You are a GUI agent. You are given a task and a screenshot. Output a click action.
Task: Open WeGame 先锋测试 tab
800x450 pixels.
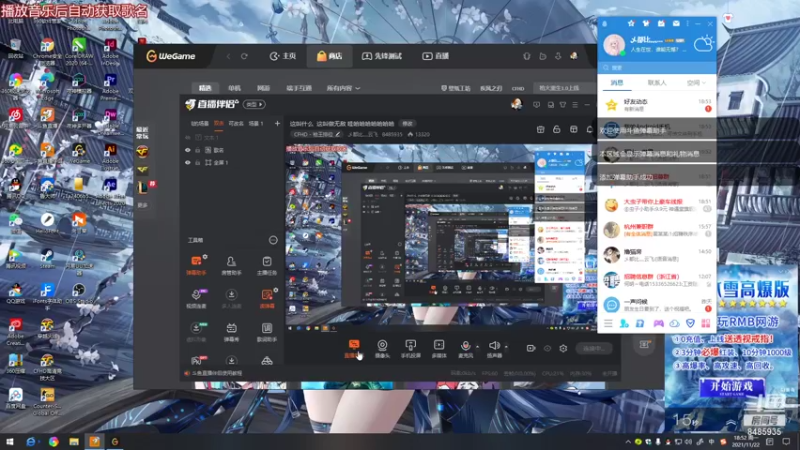point(382,56)
